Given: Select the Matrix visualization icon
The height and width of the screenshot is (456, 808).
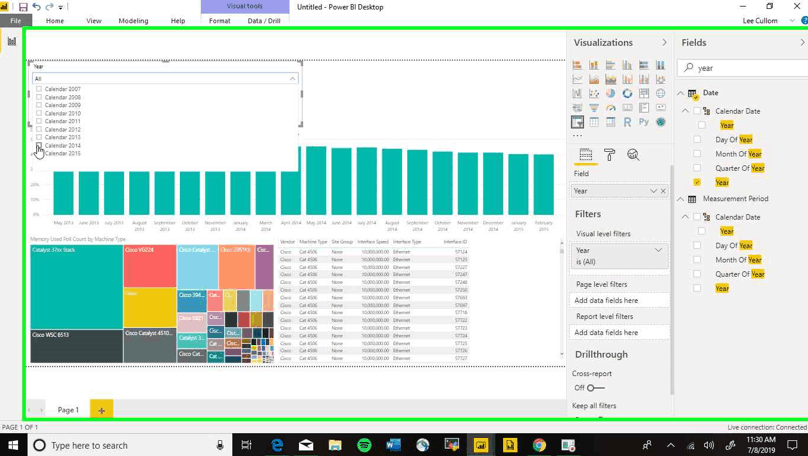Looking at the screenshot, I should point(611,122).
